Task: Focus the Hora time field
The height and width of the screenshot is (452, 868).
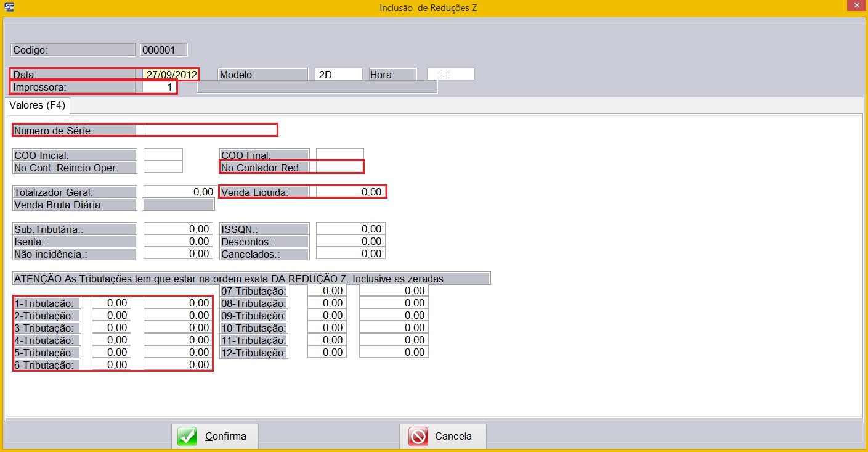Action: tap(450, 75)
